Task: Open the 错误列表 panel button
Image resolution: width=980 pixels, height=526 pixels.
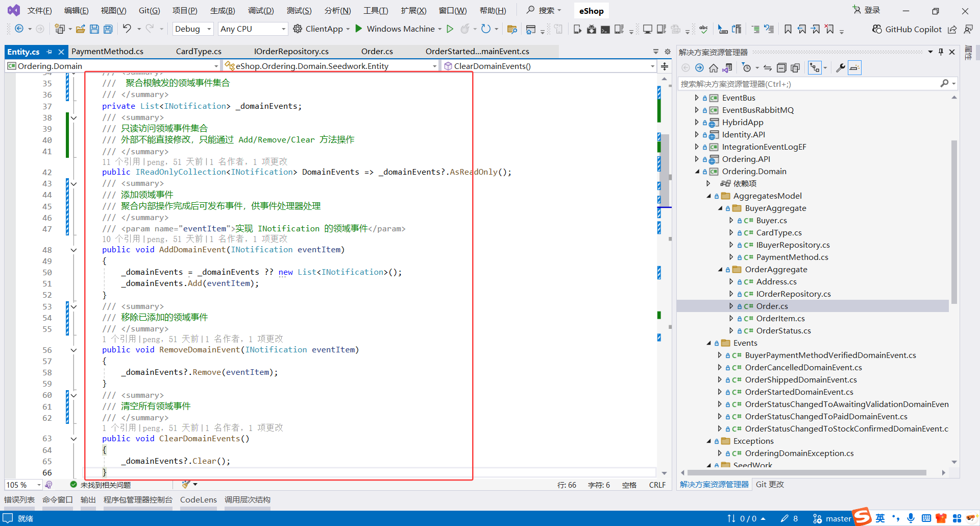Action: (x=19, y=499)
